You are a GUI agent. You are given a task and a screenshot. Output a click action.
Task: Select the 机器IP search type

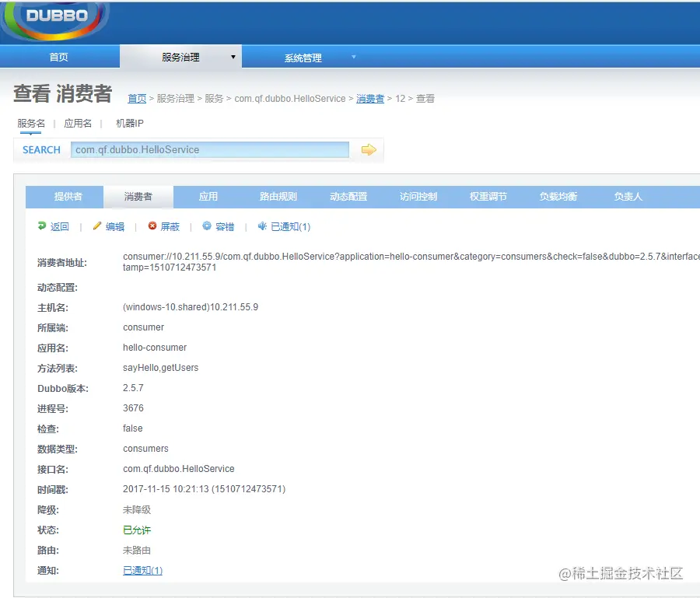[129, 123]
